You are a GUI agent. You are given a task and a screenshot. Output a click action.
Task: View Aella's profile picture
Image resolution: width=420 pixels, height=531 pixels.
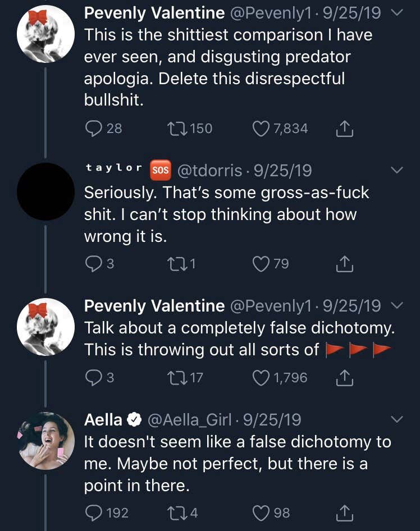pos(45,441)
